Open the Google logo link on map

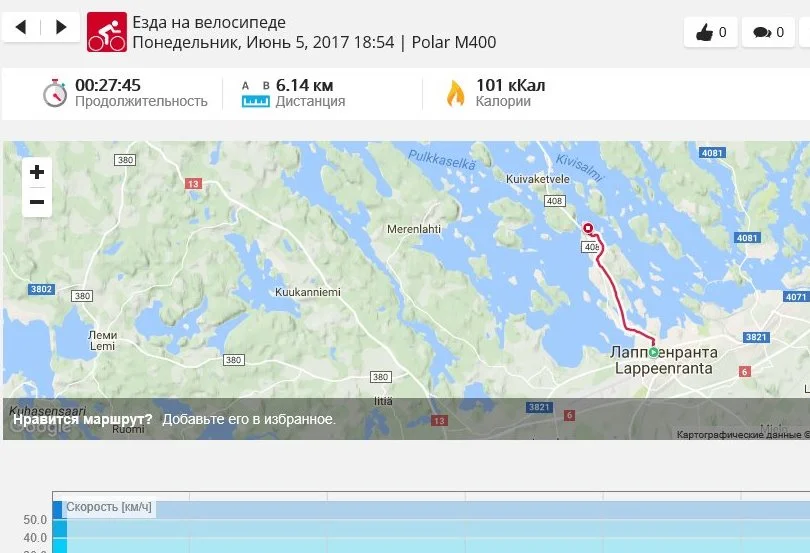tap(40, 426)
